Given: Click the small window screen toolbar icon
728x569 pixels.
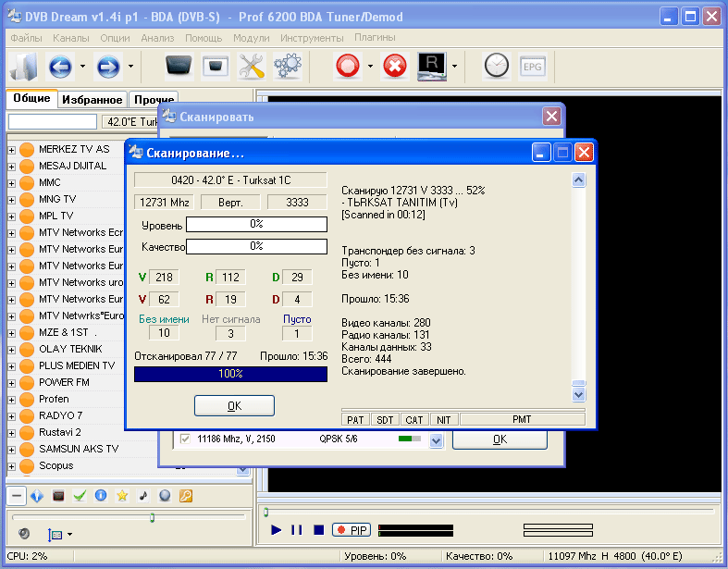Looking at the screenshot, I should pos(216,67).
